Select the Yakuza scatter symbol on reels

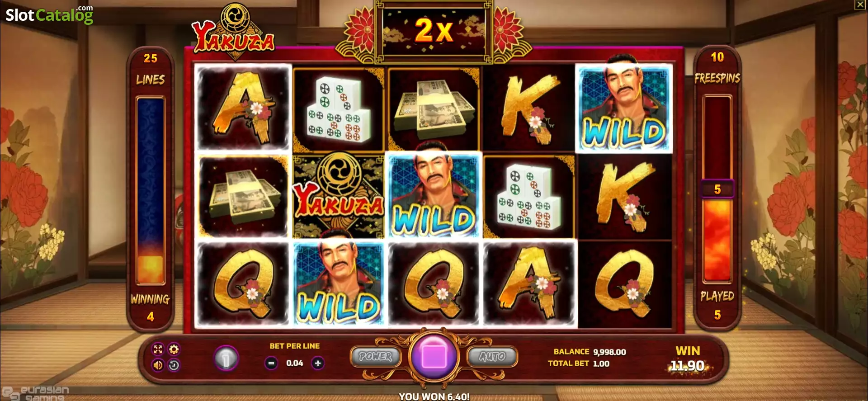339,196
